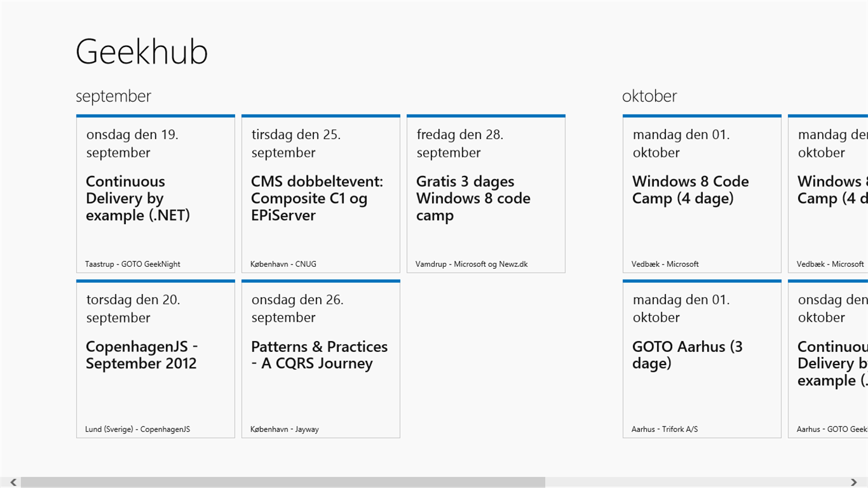The height and width of the screenshot is (488, 868).
Task: Open the cut-off Aarhus GOTO Continuous Delivery tile
Action: 828,359
